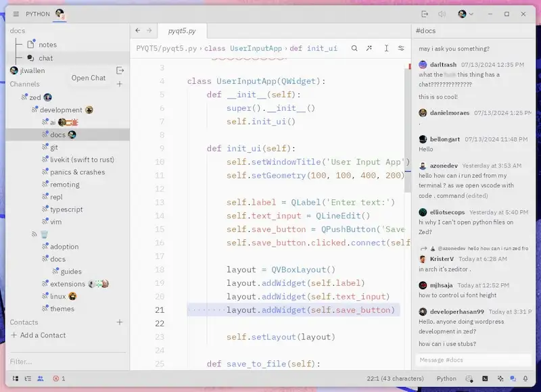Screen dimensions: 541x392
Task: Mute audio via the speaker icon in the title bar
Action: pyautogui.click(x=442, y=14)
